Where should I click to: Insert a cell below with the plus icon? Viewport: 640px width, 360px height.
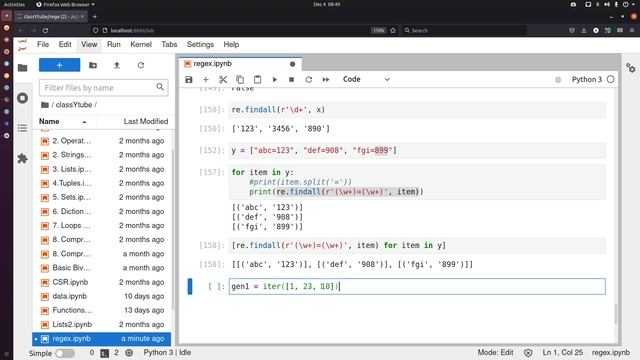tap(206, 80)
